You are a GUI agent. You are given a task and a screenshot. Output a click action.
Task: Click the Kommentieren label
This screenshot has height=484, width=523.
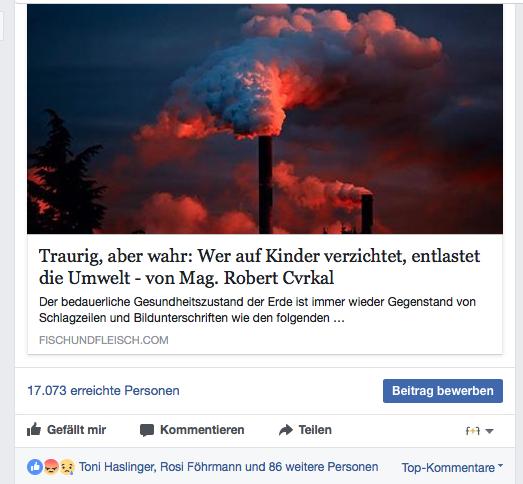click(202, 430)
